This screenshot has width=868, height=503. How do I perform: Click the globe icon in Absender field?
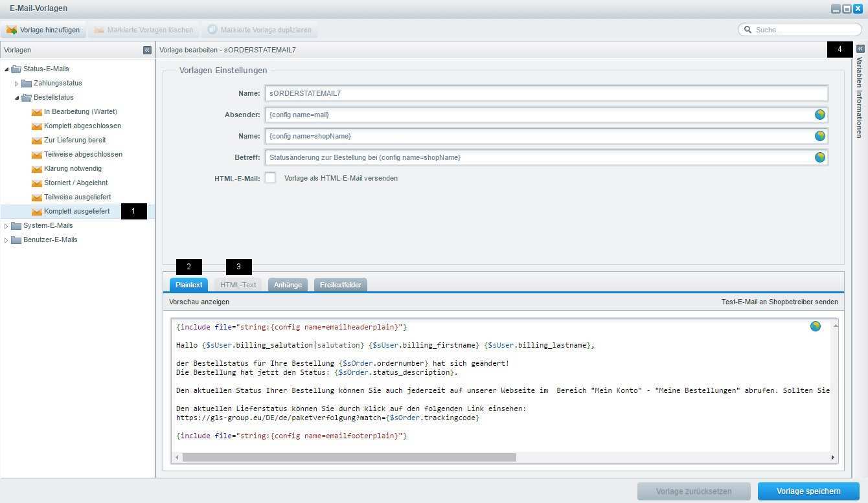point(819,115)
